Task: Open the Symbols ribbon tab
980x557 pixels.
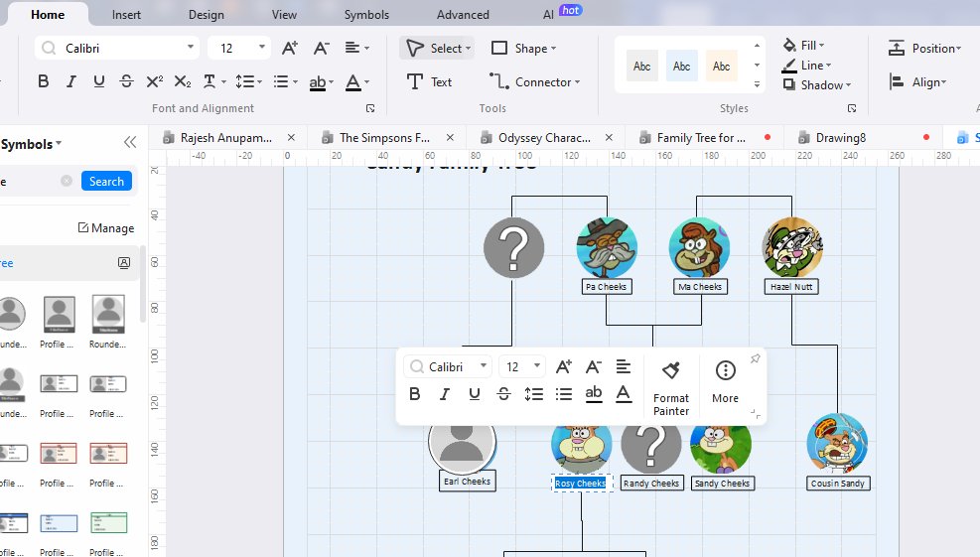Action: (366, 14)
